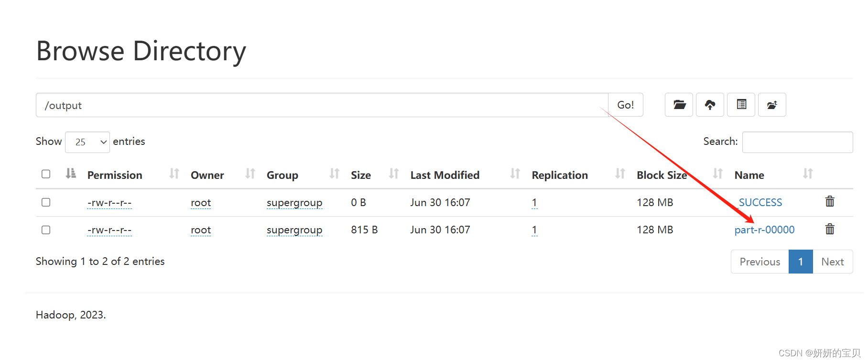Viewport: 868px width, 362px height.
Task: Open the Show entries dropdown
Action: point(87,142)
